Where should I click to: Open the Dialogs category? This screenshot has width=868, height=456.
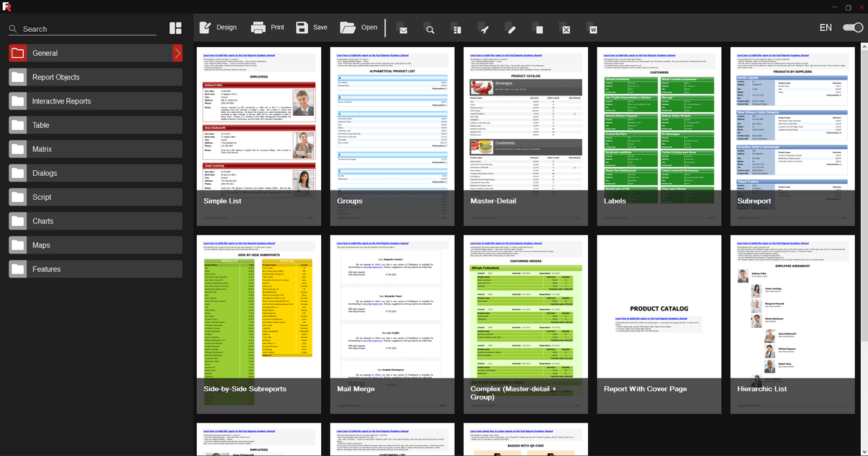pyautogui.click(x=95, y=173)
